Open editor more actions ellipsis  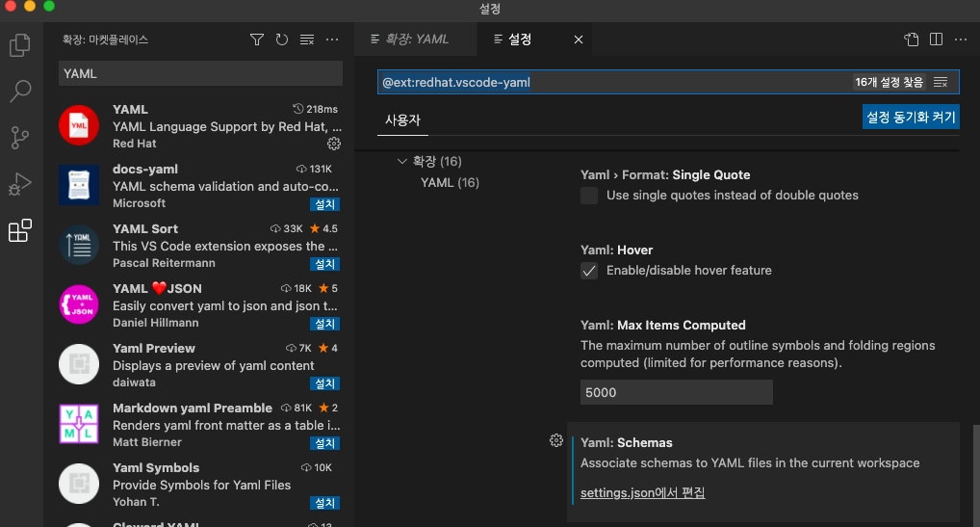pyautogui.click(x=961, y=40)
